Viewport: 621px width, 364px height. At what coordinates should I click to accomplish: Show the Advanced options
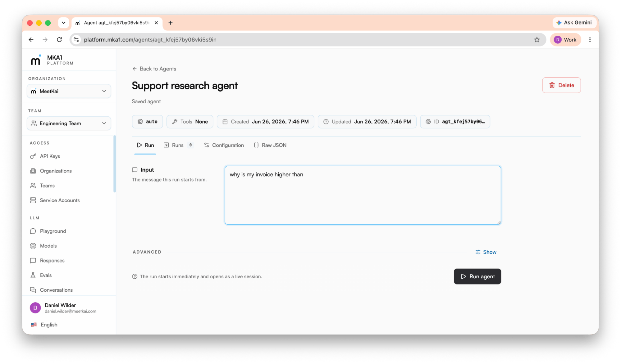point(486,252)
